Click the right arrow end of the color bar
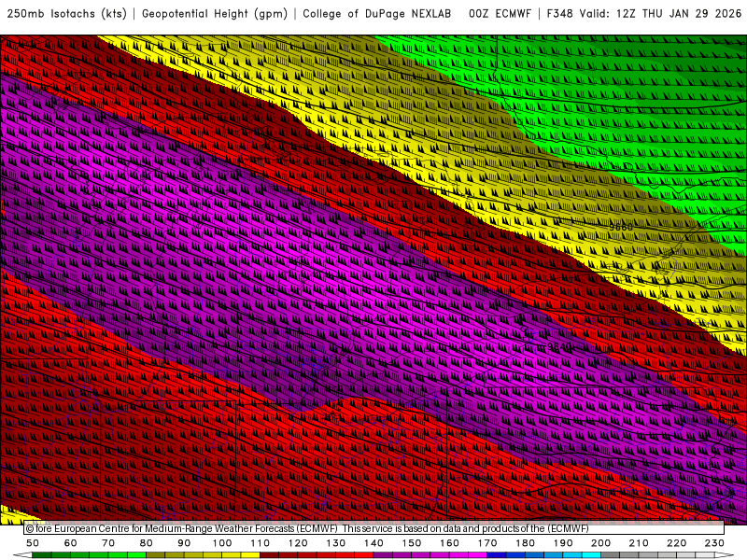The width and height of the screenshot is (747, 560). [x=725, y=555]
